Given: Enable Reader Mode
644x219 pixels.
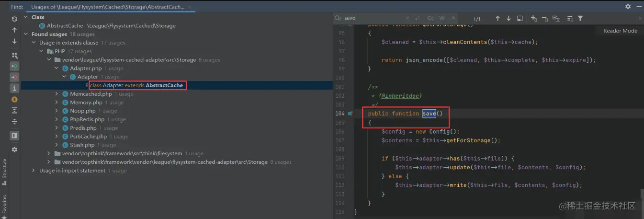Looking at the screenshot, I should point(620,31).
